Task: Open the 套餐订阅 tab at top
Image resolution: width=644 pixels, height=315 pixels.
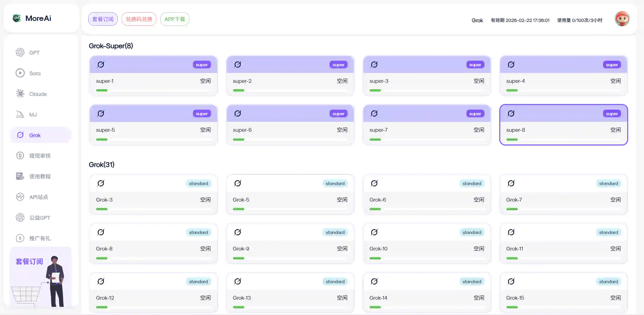Action: click(103, 19)
